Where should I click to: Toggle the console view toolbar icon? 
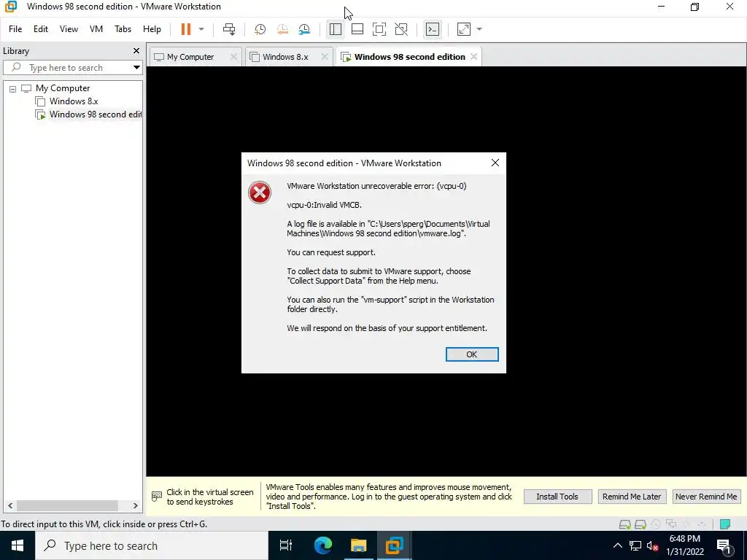[433, 29]
